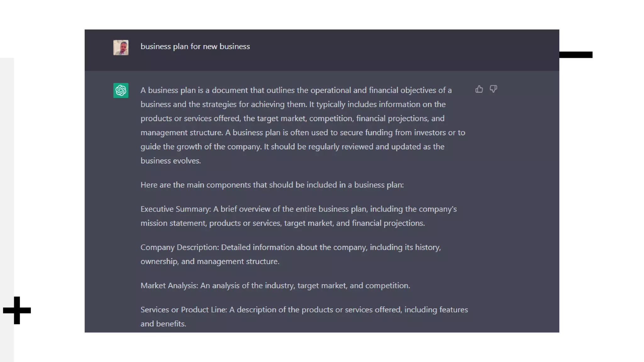644x362 pixels.
Task: Click the "Services or Product Line:" label
Action: click(184, 310)
